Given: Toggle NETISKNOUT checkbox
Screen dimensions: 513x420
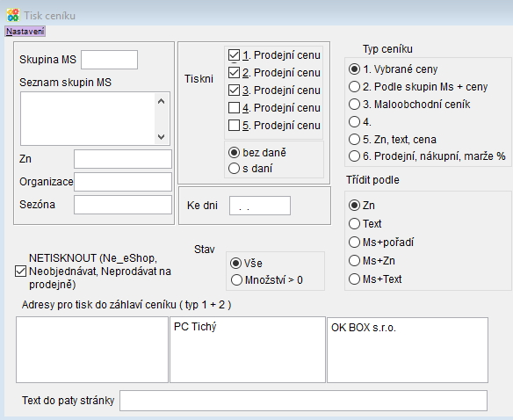Looking at the screenshot, I should (20, 271).
